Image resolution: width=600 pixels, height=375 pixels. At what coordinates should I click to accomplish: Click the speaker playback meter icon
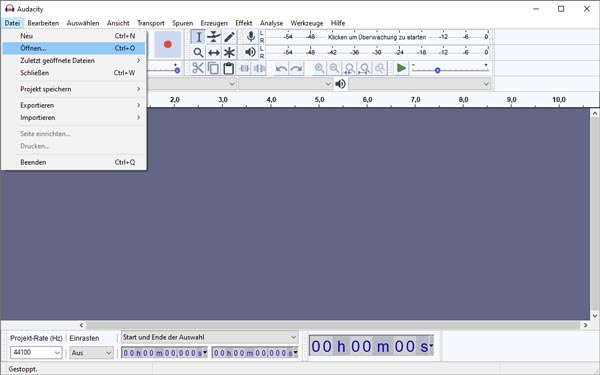click(x=250, y=52)
